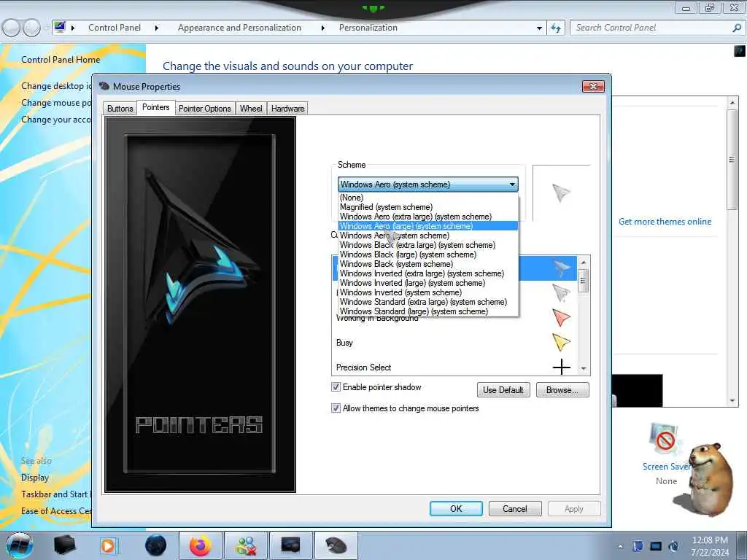
Task: Click OK in Mouse Properties
Action: pyautogui.click(x=456, y=508)
